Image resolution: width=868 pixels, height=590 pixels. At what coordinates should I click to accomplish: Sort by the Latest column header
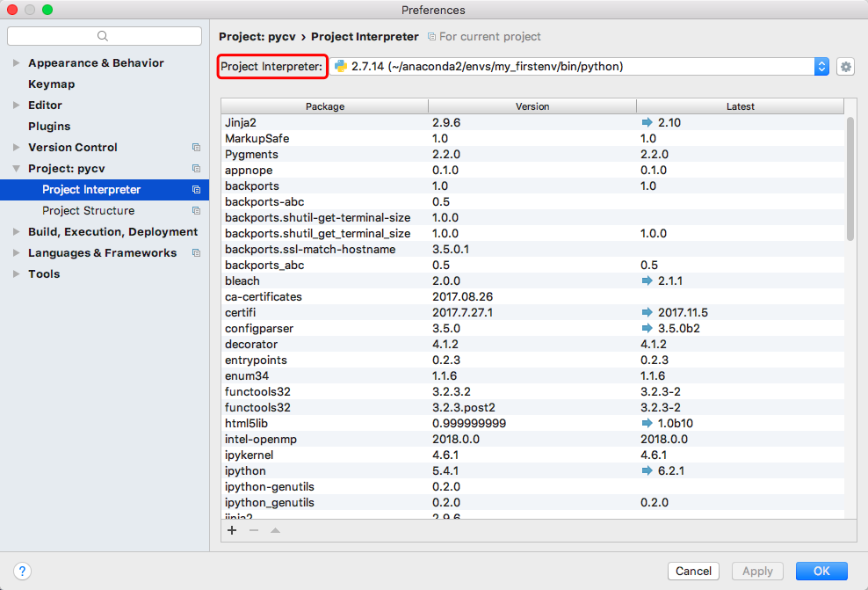(740, 106)
